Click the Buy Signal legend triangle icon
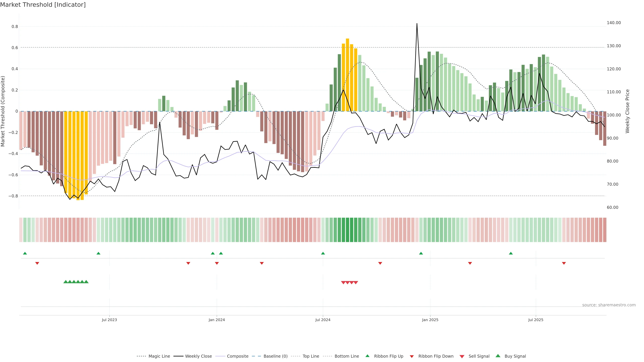 (x=498, y=356)
